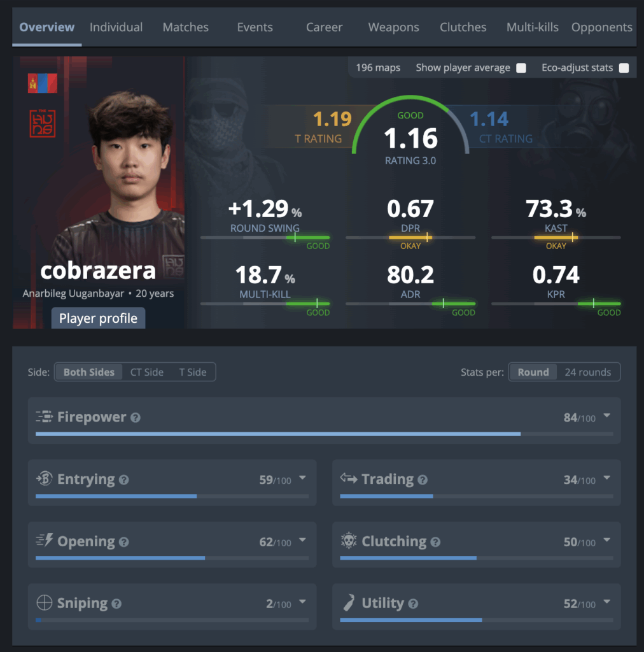Image resolution: width=644 pixels, height=652 pixels.
Task: Click the Entrying help question icon
Action: (124, 480)
